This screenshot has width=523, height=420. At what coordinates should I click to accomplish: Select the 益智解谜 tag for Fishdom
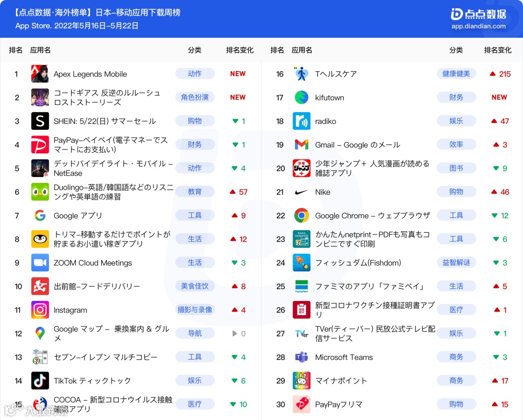[456, 262]
